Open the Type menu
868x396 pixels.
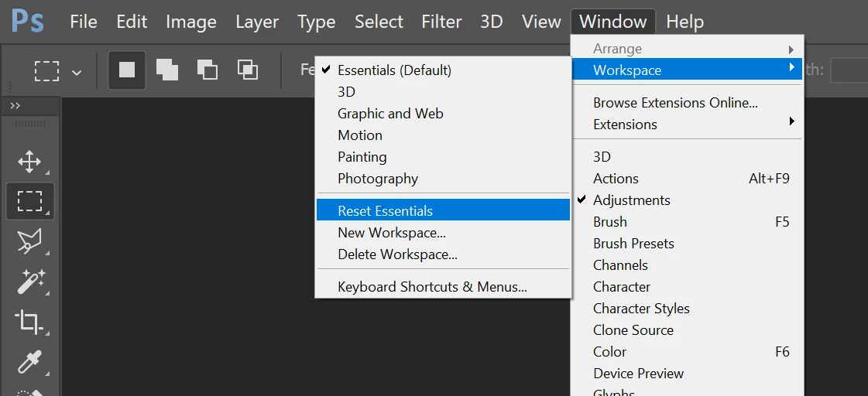[316, 22]
